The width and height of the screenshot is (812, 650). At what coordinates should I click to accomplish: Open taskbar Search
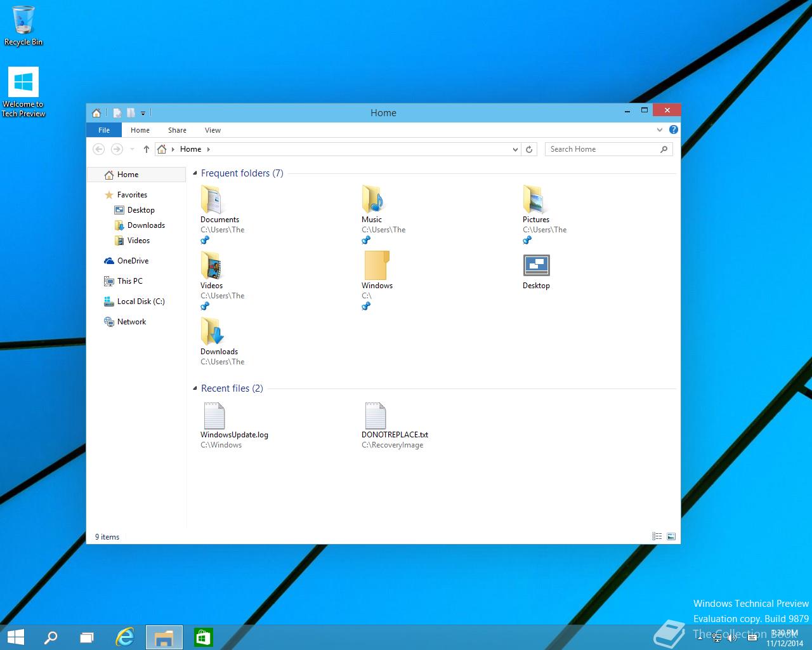(x=50, y=637)
